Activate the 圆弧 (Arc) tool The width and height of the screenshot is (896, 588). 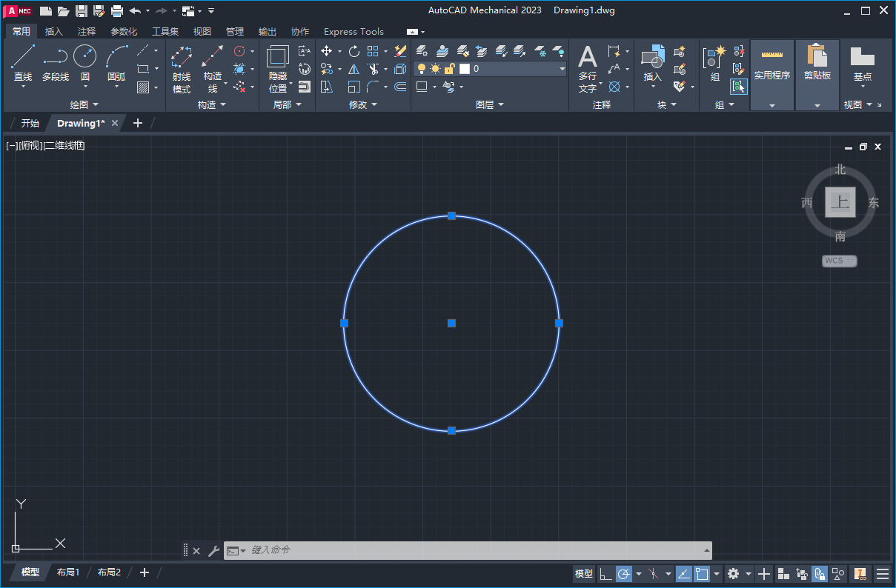116,56
